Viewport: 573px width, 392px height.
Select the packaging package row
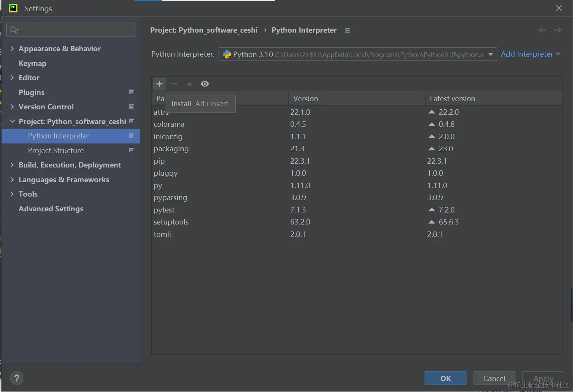coord(357,149)
